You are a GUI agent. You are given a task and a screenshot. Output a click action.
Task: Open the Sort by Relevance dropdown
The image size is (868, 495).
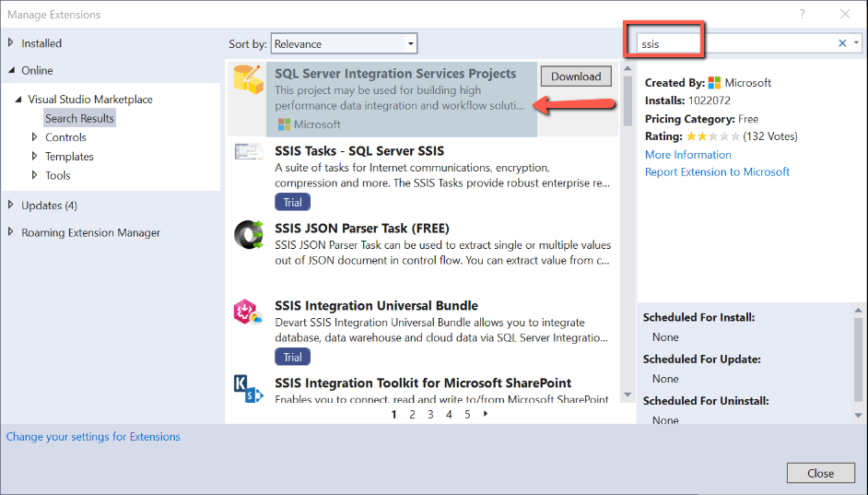click(344, 43)
